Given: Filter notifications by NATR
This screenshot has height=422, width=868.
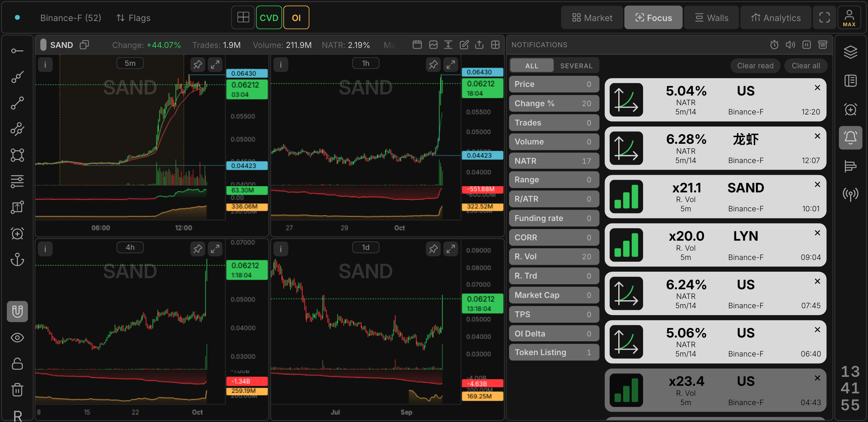Looking at the screenshot, I should pyautogui.click(x=554, y=161).
